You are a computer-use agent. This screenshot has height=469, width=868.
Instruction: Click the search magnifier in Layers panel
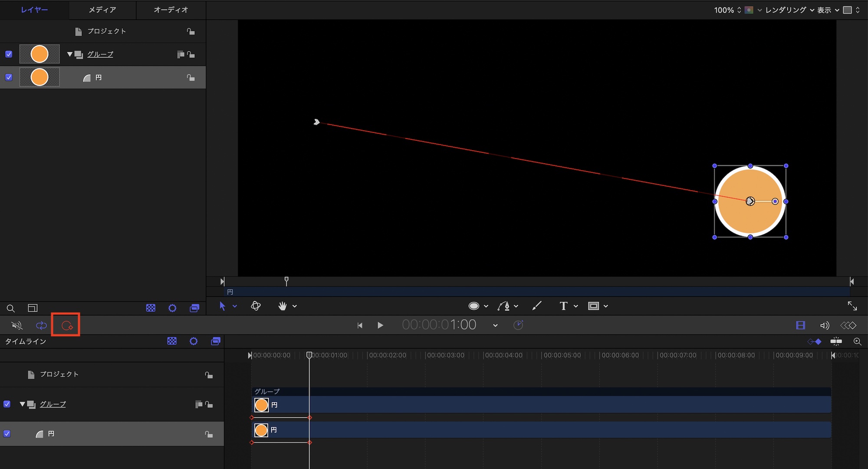(x=11, y=308)
